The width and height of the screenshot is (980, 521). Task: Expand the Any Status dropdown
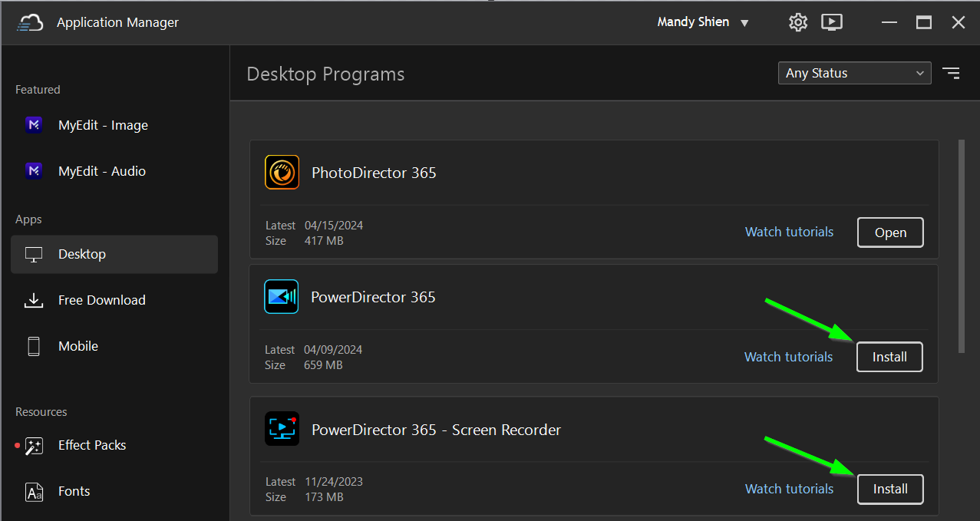[x=854, y=73]
